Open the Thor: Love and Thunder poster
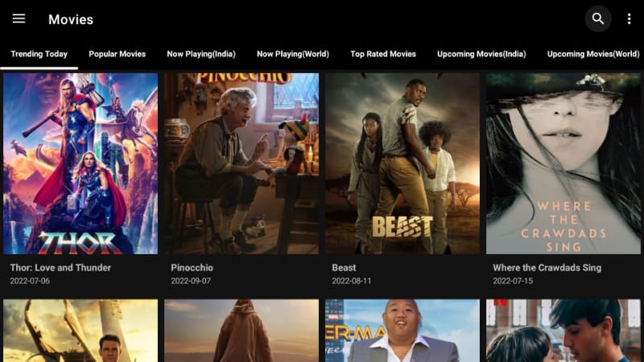Image resolution: width=644 pixels, height=362 pixels. [80, 164]
